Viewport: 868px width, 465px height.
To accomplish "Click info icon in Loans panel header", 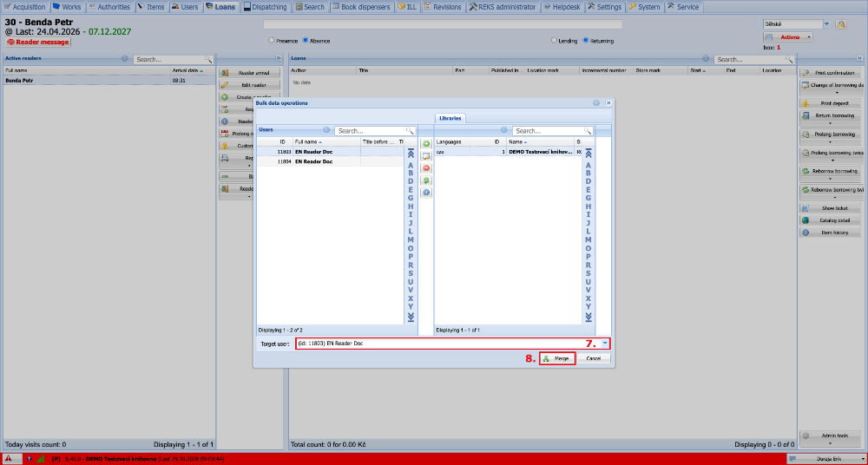I will click(706, 59).
